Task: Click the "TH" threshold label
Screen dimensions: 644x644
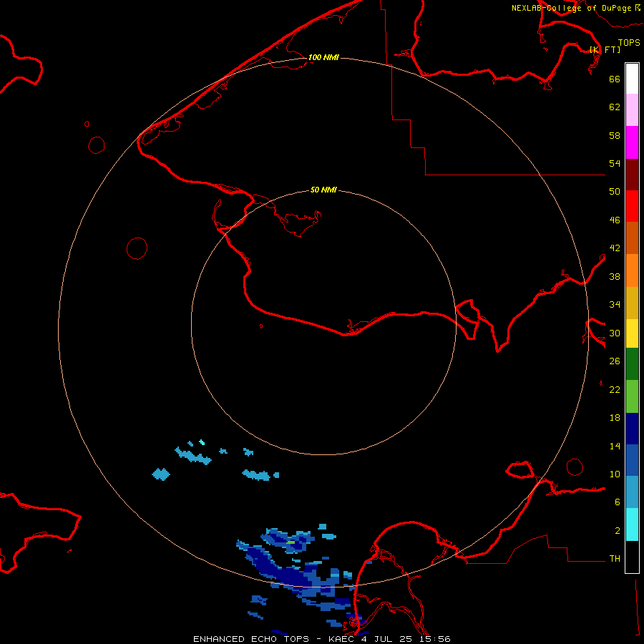Action: click(615, 559)
